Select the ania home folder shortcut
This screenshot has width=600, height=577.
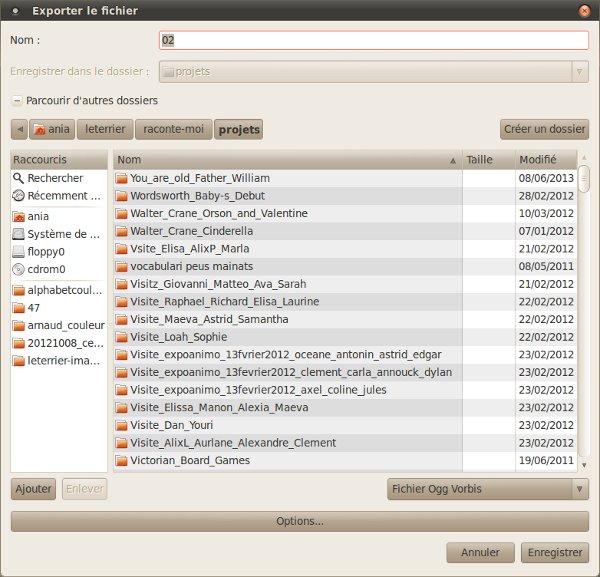click(x=59, y=216)
